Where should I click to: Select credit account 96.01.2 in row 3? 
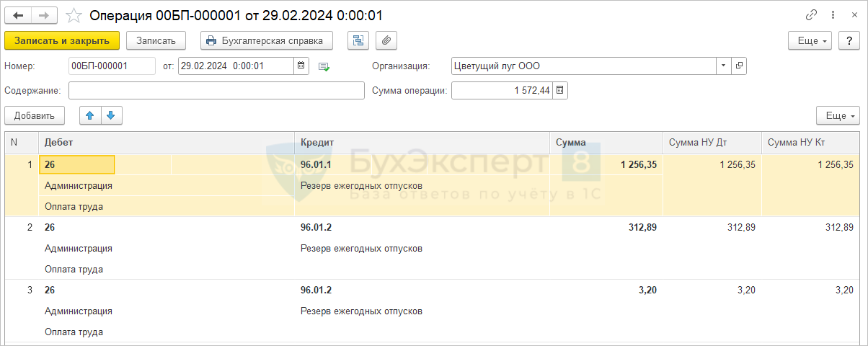(316, 290)
